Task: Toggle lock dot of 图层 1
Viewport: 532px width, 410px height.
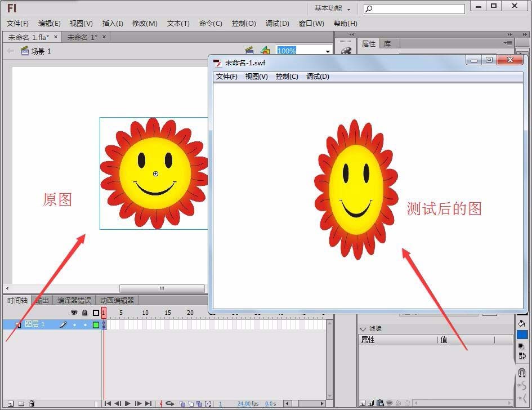Action: point(85,325)
